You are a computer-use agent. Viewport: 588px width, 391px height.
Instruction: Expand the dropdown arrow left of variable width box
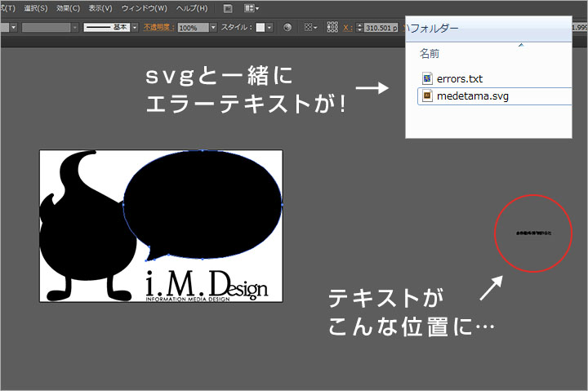point(14,28)
